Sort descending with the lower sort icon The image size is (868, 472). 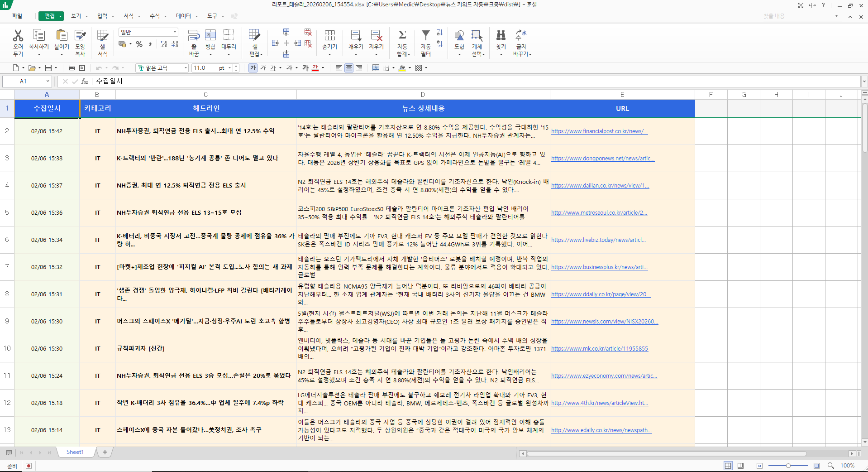(x=439, y=44)
